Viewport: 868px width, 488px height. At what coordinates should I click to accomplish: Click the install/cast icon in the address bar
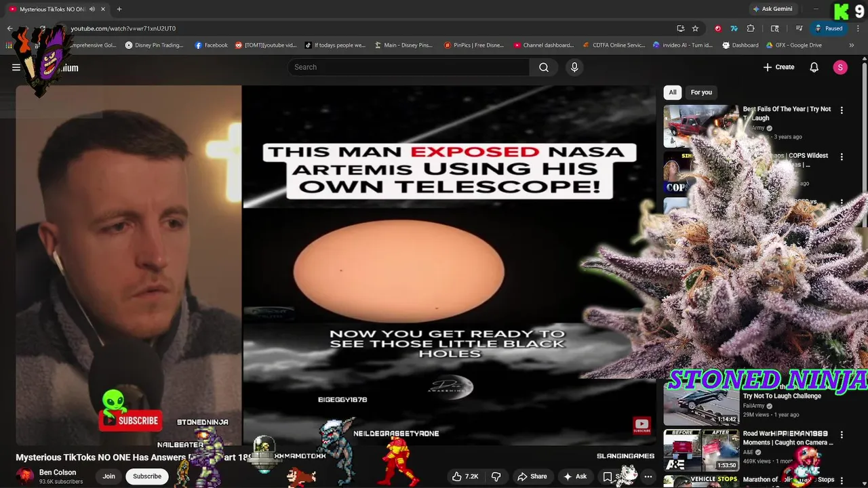pyautogui.click(x=680, y=28)
